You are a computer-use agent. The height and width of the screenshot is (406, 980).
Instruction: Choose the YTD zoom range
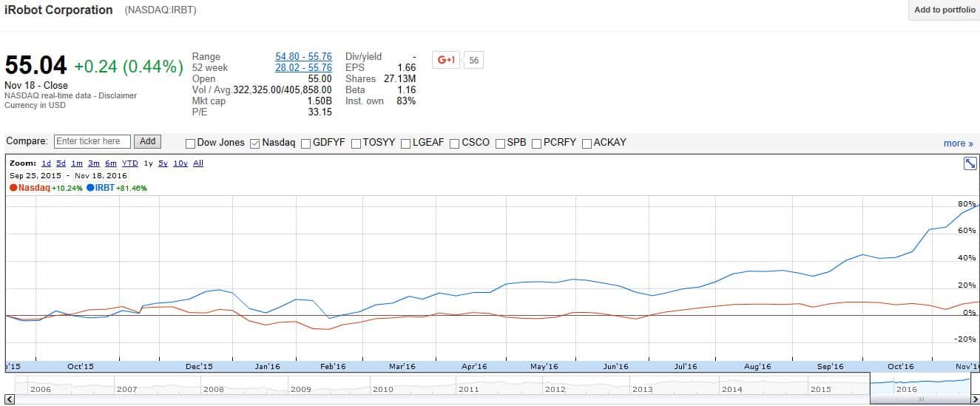130,163
